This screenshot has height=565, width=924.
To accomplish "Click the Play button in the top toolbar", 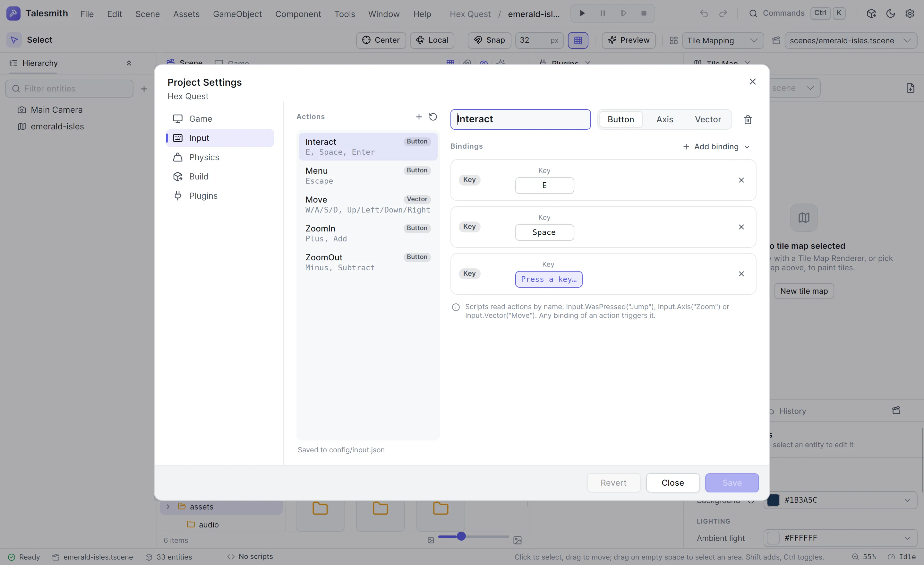I will (x=582, y=13).
